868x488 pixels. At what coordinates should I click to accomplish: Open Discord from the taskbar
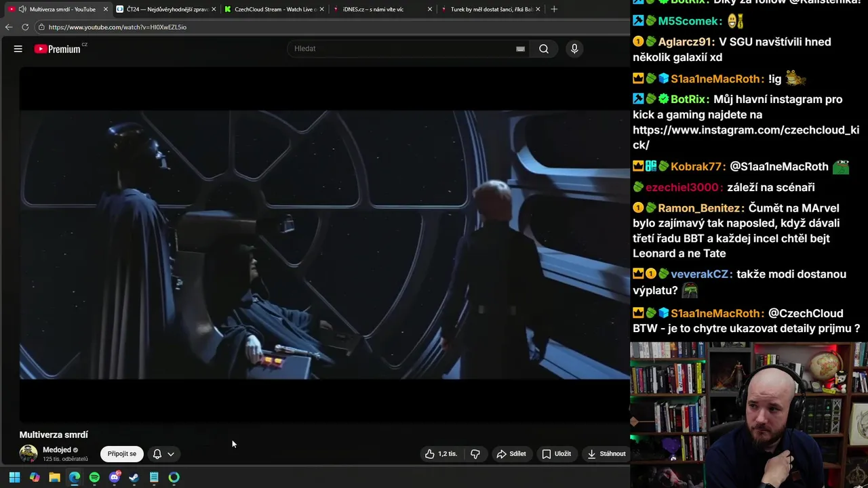115,477
